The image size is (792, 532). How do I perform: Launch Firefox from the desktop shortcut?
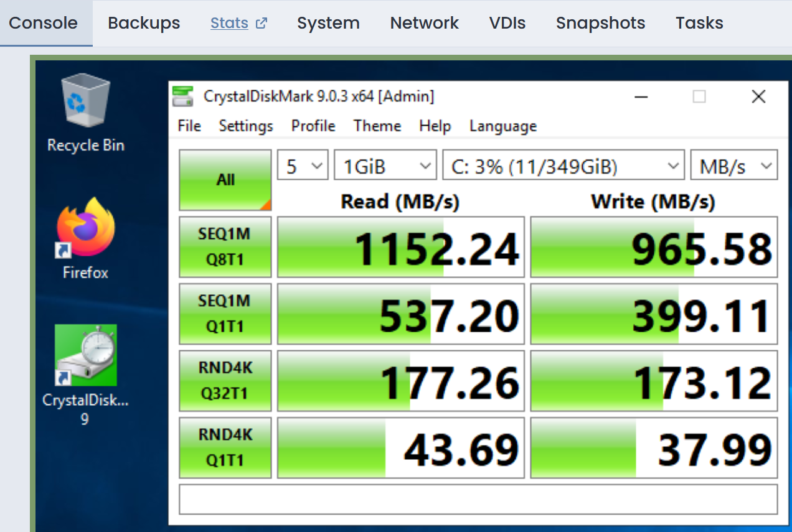click(85, 238)
